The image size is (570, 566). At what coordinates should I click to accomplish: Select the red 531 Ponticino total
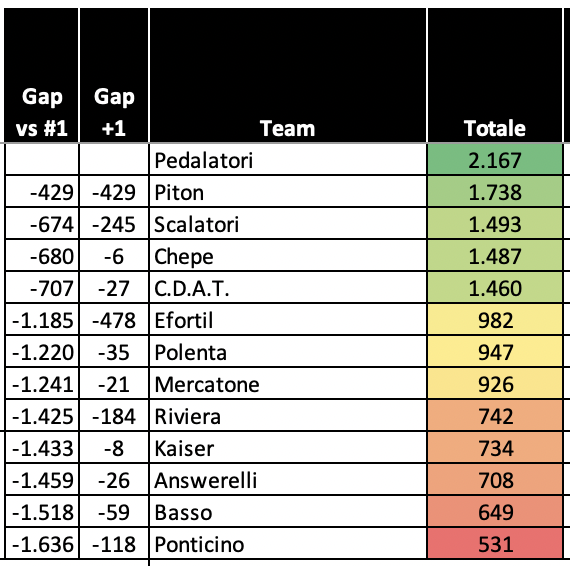click(495, 543)
